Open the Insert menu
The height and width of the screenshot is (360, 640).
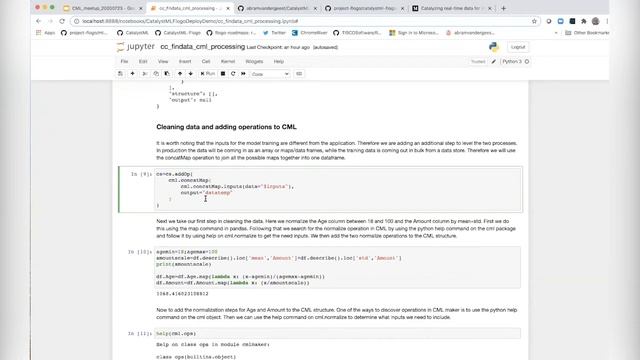[x=185, y=62]
